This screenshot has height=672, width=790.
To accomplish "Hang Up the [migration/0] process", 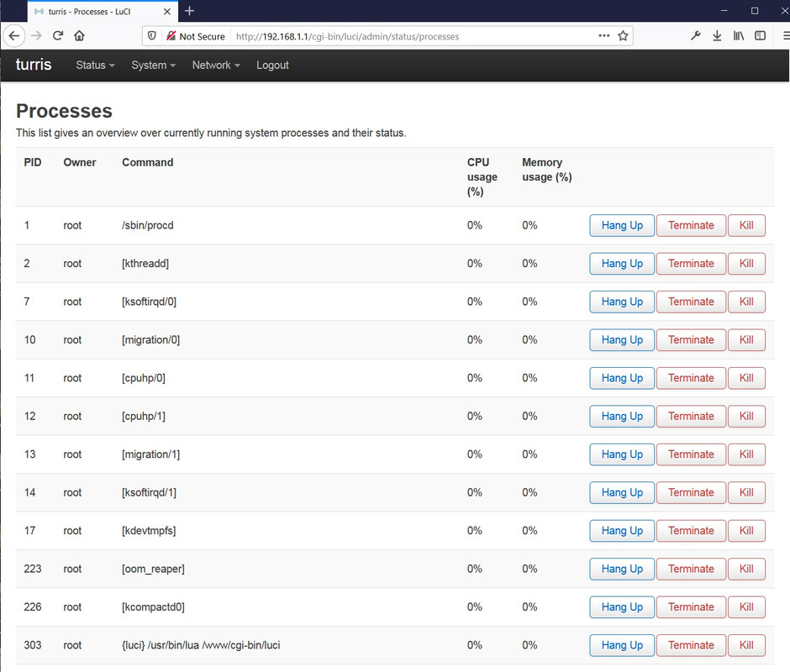I will point(622,340).
